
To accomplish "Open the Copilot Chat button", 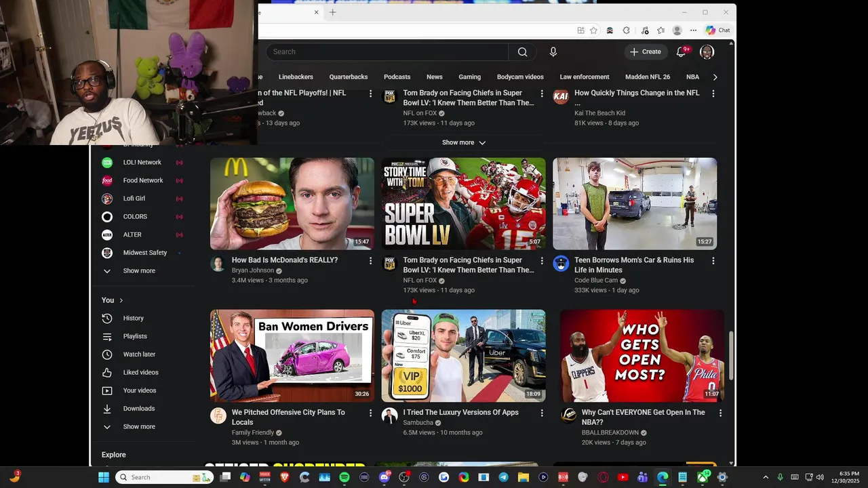I will (x=718, y=30).
